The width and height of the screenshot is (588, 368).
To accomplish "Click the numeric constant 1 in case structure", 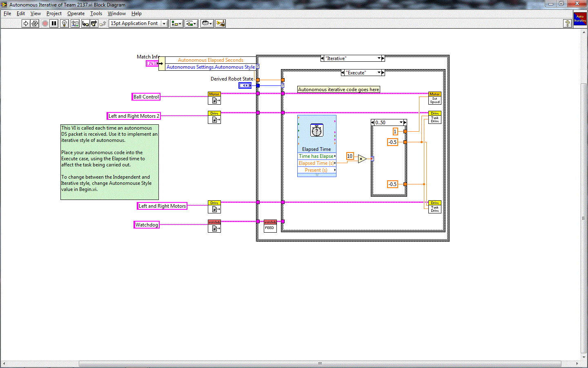I will click(395, 132).
